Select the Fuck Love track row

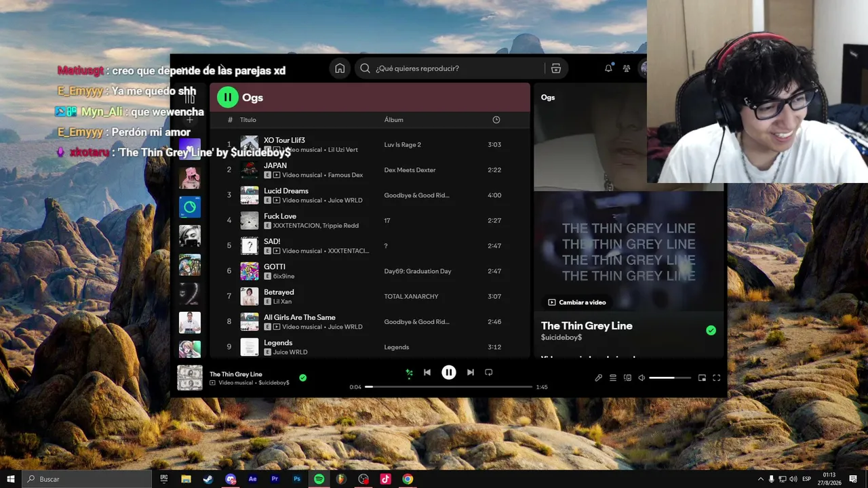coord(370,220)
